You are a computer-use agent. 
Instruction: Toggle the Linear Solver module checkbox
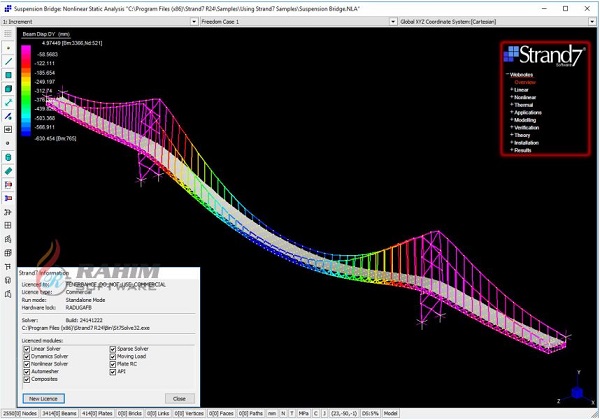(27, 348)
